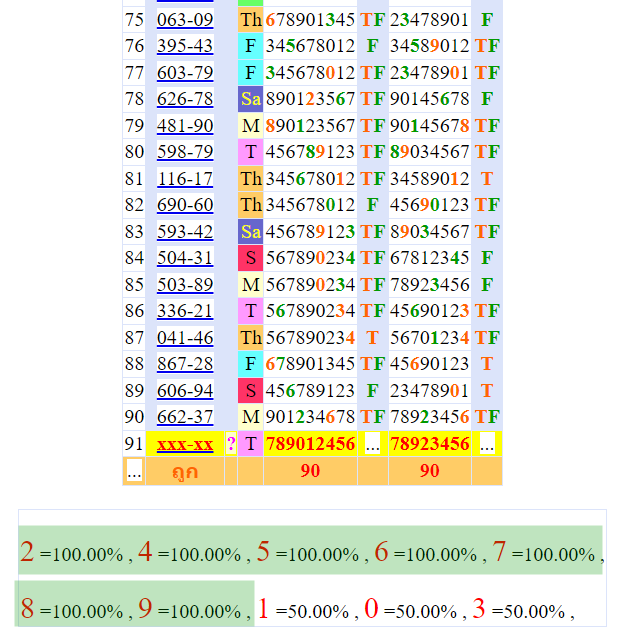Click the M day cell in row 90
Screen dimensions: 627x640
click(x=251, y=417)
